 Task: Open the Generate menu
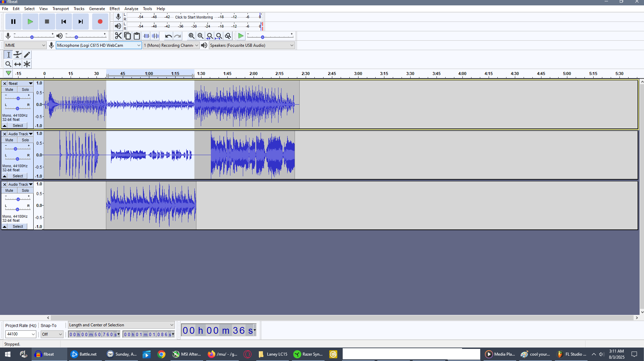click(97, 9)
